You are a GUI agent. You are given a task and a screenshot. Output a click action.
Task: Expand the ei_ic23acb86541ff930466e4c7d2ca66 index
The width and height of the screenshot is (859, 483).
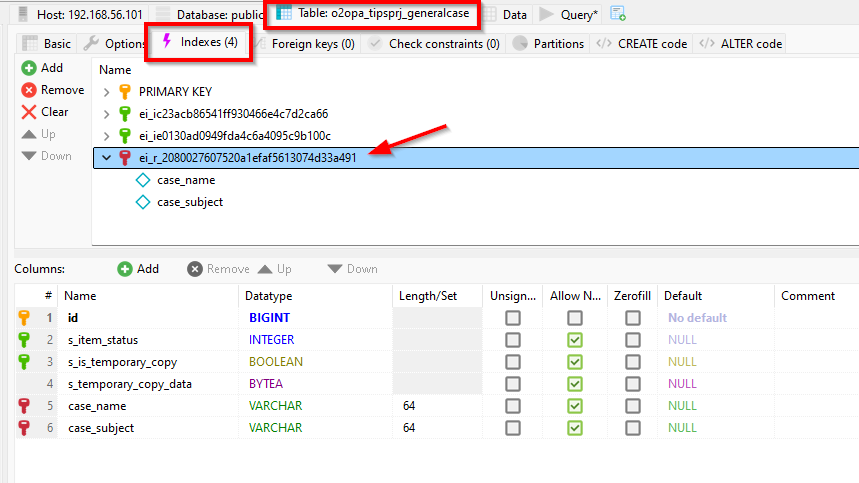pos(107,114)
